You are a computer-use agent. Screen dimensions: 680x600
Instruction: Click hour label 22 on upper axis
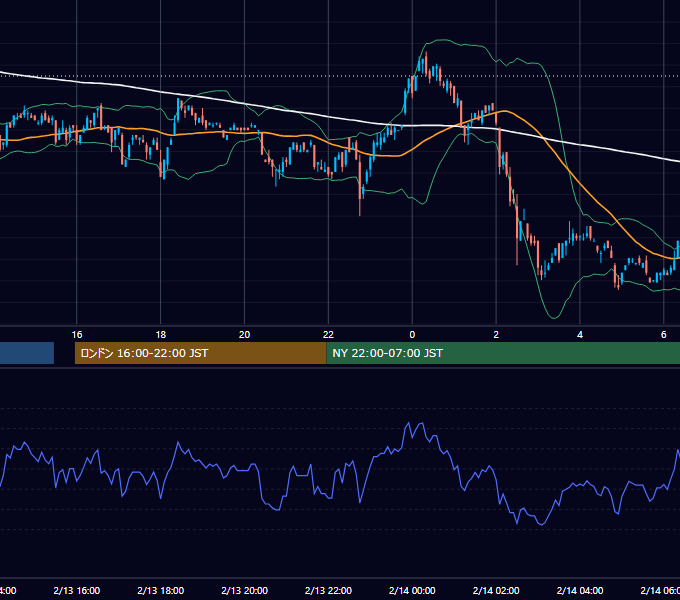(x=328, y=335)
